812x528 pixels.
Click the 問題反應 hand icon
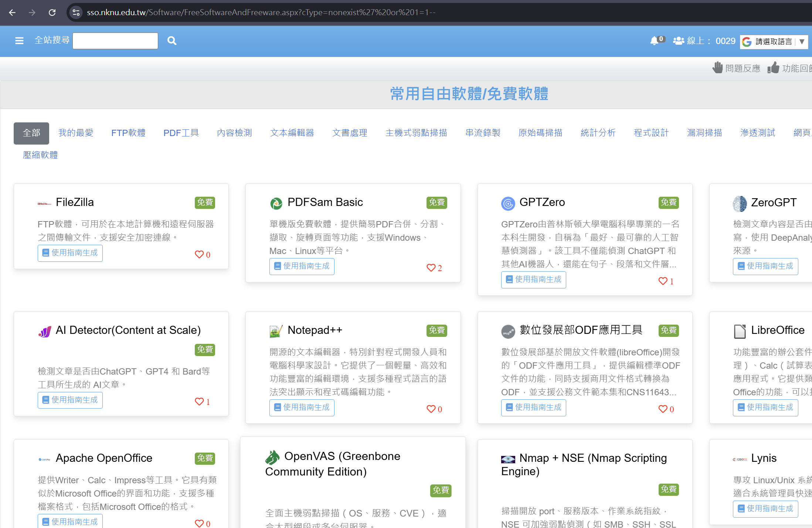(717, 68)
